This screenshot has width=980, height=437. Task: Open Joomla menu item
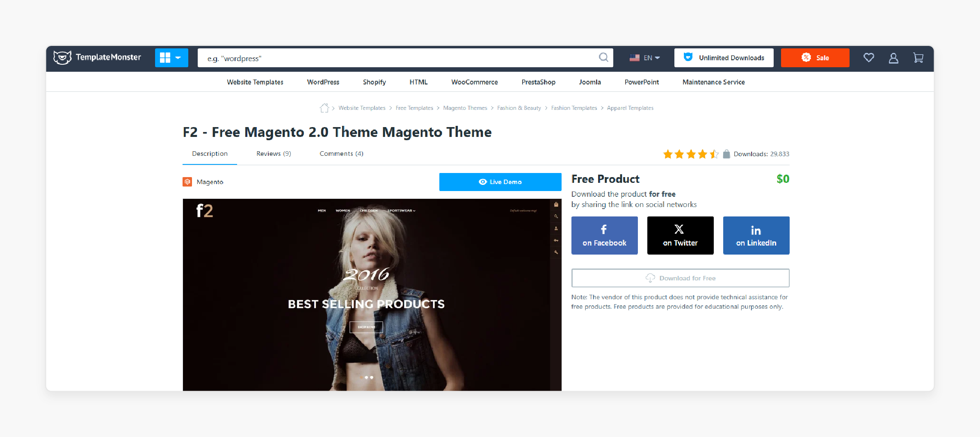(x=590, y=82)
